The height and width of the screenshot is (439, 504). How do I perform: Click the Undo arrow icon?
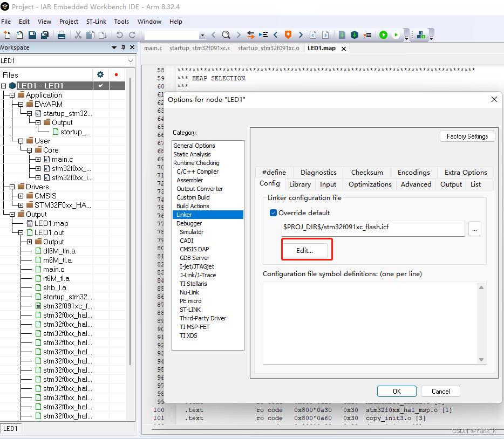click(x=120, y=35)
